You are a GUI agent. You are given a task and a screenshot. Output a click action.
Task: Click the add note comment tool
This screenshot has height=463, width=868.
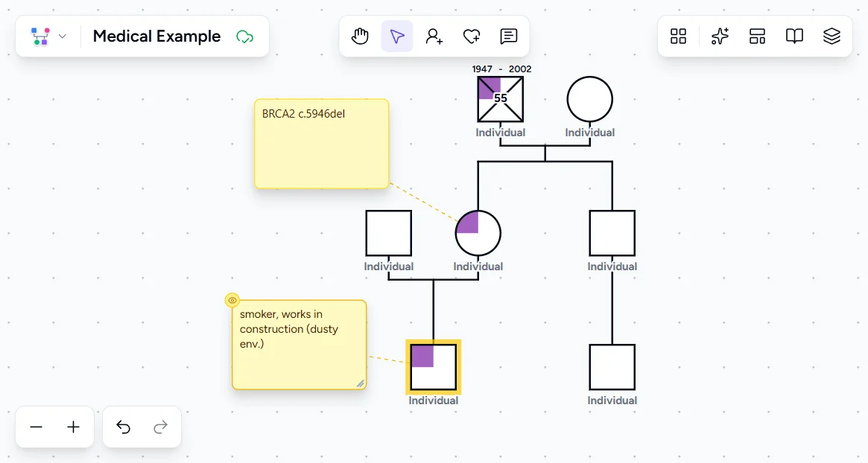pos(508,36)
